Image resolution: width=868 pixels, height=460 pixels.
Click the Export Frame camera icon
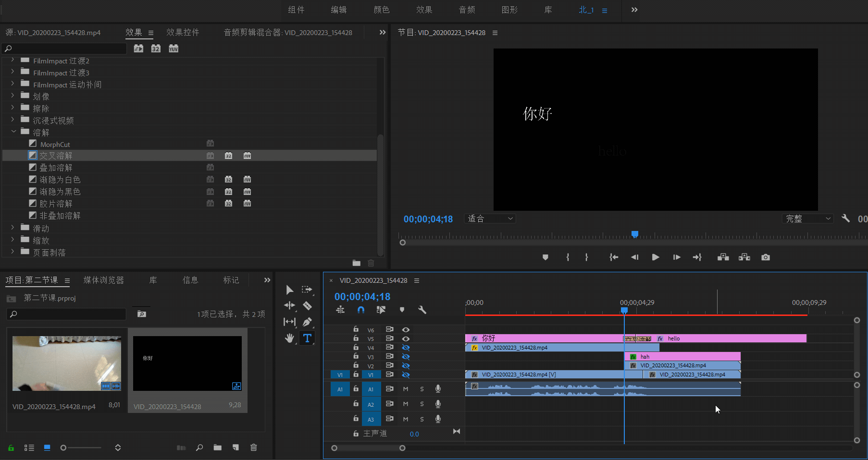(766, 257)
